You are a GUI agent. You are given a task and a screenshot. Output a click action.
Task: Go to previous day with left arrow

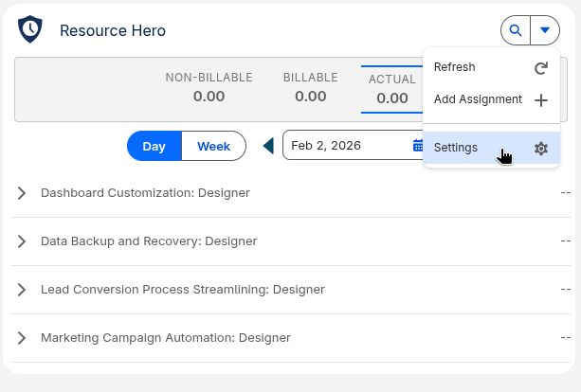pos(268,146)
